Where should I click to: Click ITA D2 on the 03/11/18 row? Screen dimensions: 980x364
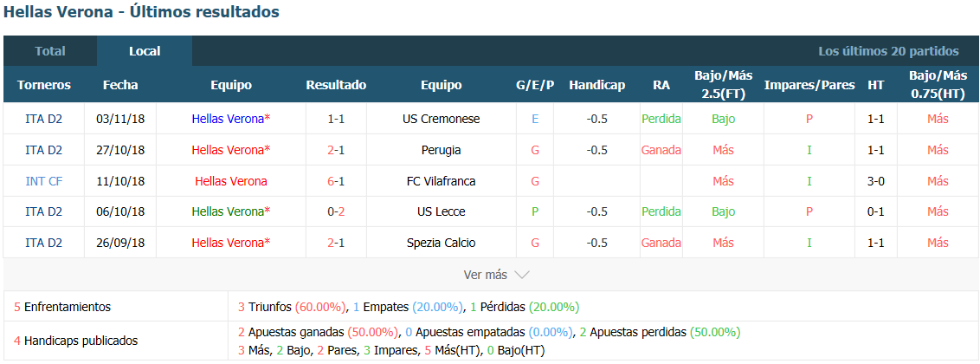click(x=44, y=119)
